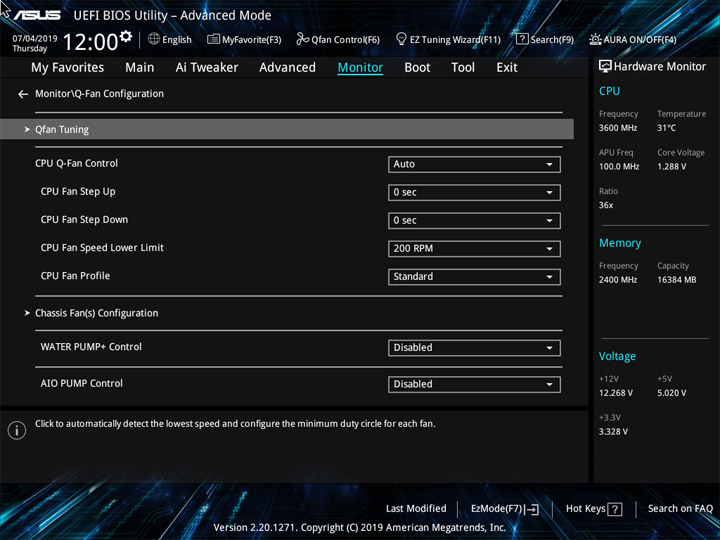The height and width of the screenshot is (540, 720).
Task: Open MyFavorite(F3) list icon
Action: pyautogui.click(x=213, y=39)
